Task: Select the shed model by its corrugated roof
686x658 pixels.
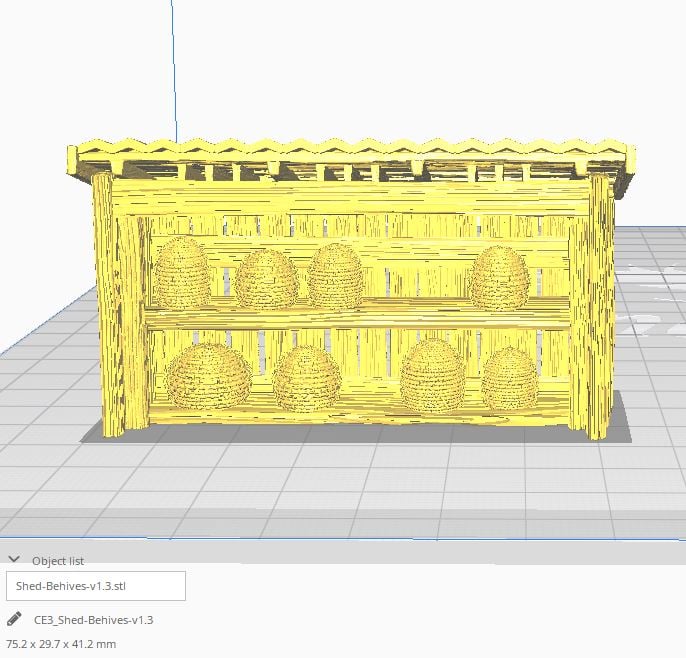Action: tap(350, 154)
